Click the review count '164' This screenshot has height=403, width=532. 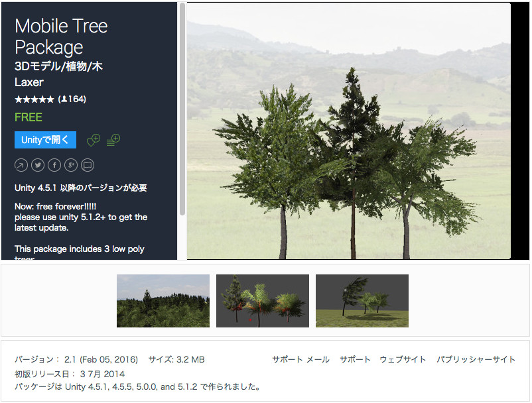point(76,99)
